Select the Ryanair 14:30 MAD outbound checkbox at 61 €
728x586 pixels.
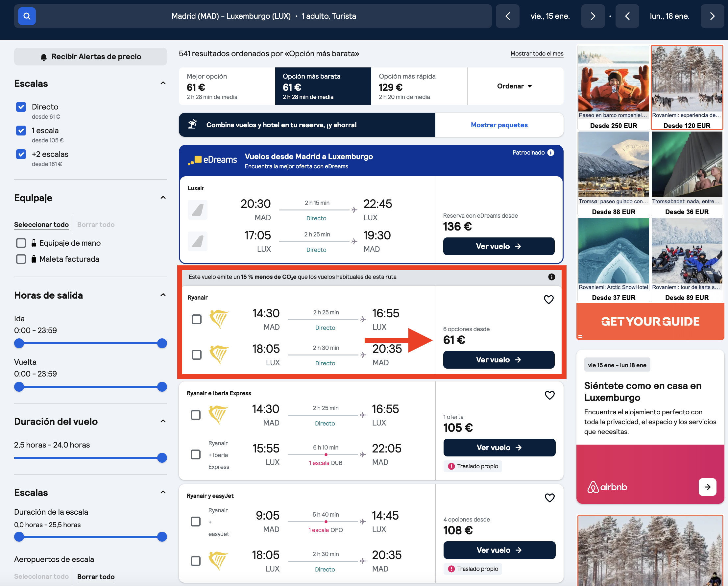pos(197,319)
